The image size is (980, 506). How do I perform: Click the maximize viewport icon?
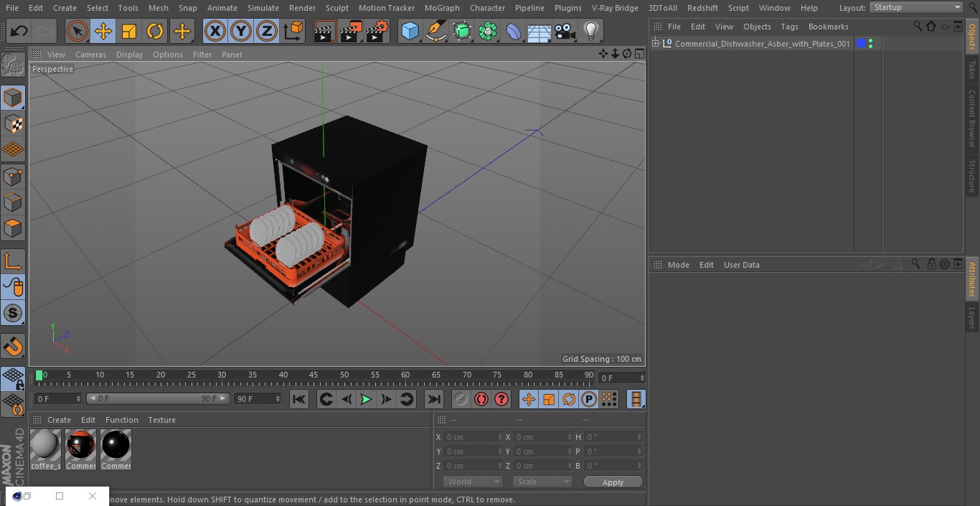pyautogui.click(x=639, y=54)
